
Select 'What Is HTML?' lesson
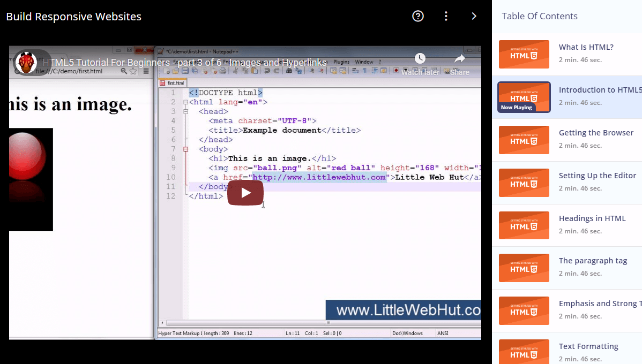pos(586,47)
